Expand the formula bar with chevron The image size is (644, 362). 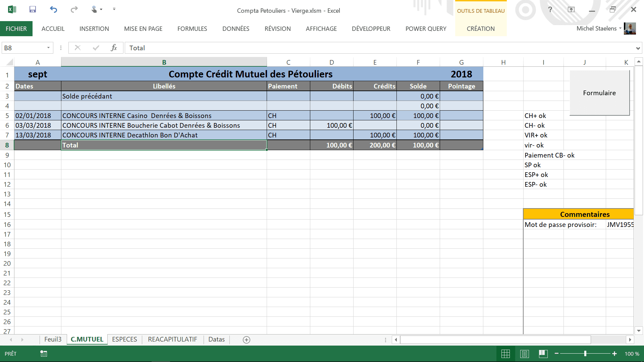638,48
